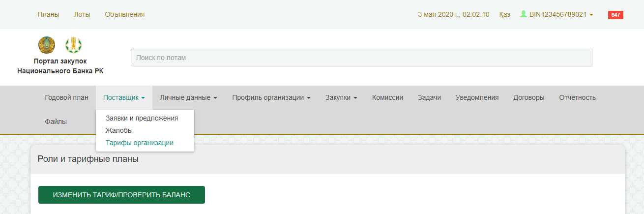
Task: Collapse the Поставщик dropdown menu
Action: point(124,97)
